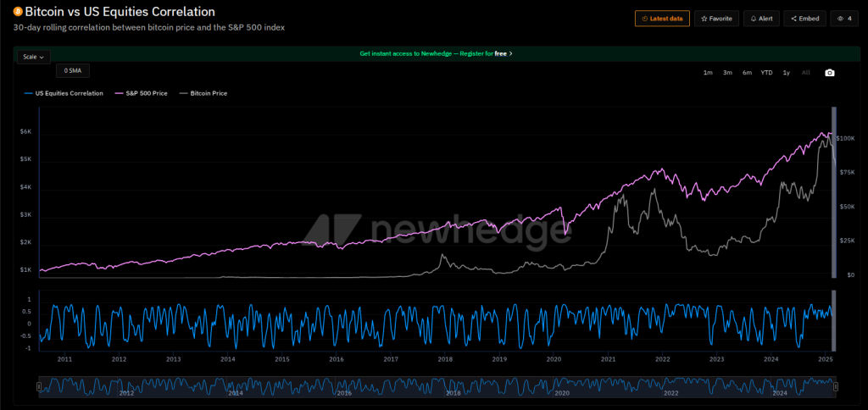Screen dimensions: 868x410
Task: Open the Scale dropdown
Action: pyautogui.click(x=34, y=57)
